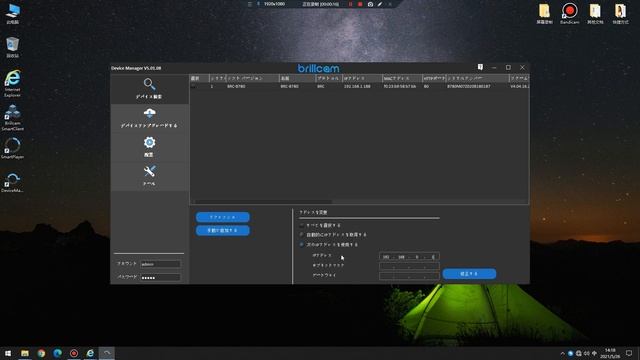
Task: Click the soft version column header
Action: 252,78
